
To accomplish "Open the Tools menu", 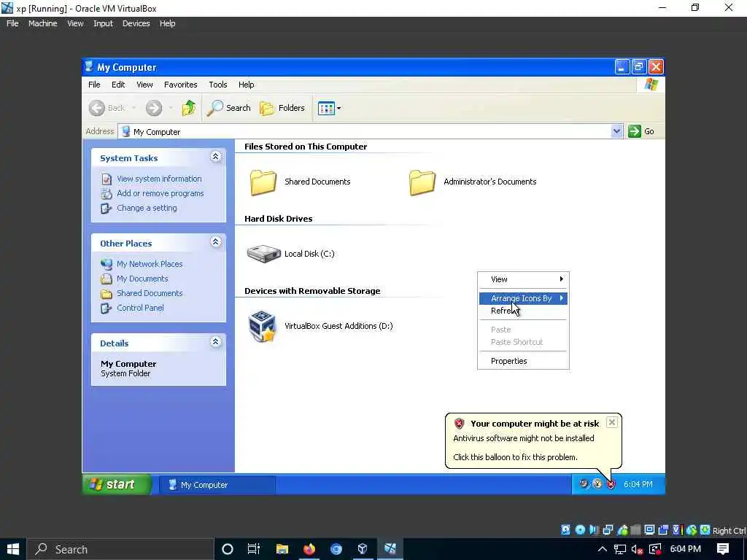I will [217, 85].
